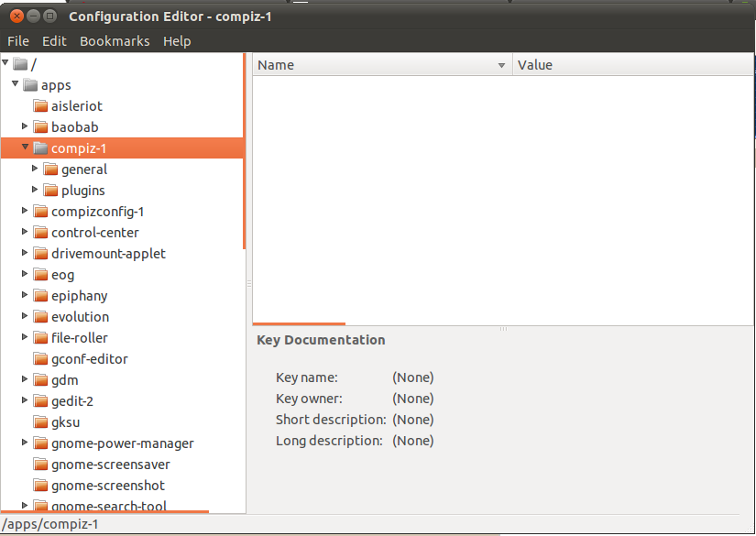
Task: Click the key list horizontal scrollbar
Action: (x=299, y=324)
